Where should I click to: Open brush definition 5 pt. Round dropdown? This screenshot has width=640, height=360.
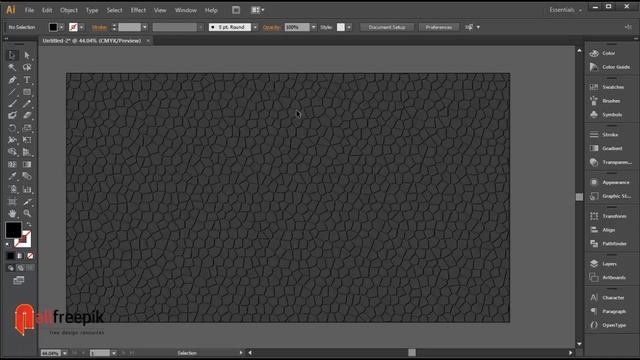[255, 27]
